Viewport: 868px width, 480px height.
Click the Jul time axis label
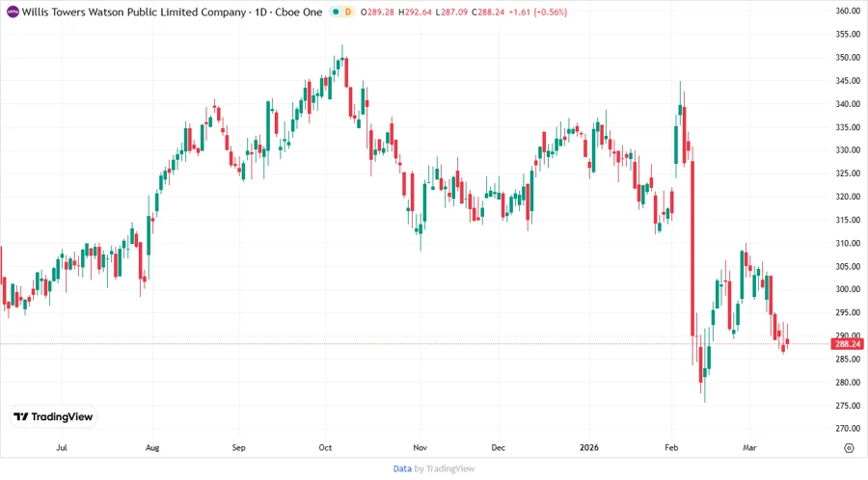(x=62, y=447)
